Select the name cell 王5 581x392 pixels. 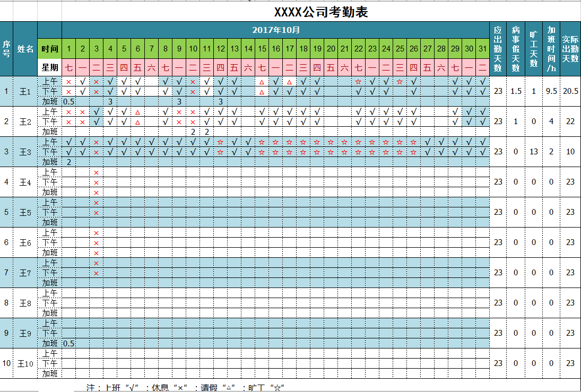pos(25,212)
